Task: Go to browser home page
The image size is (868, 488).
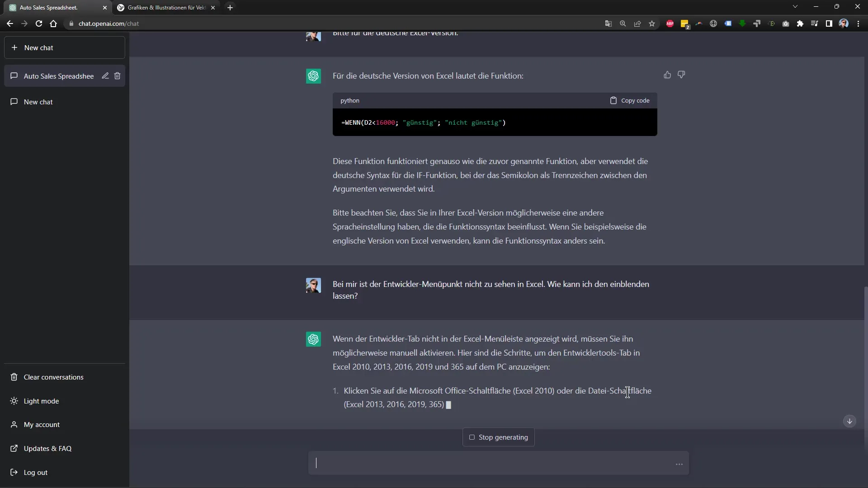Action: coord(53,23)
